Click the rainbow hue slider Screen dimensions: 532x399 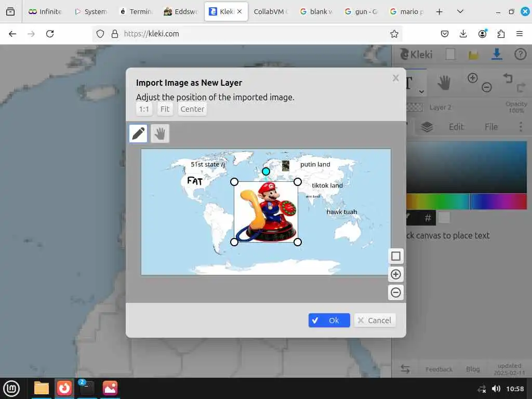point(467,201)
